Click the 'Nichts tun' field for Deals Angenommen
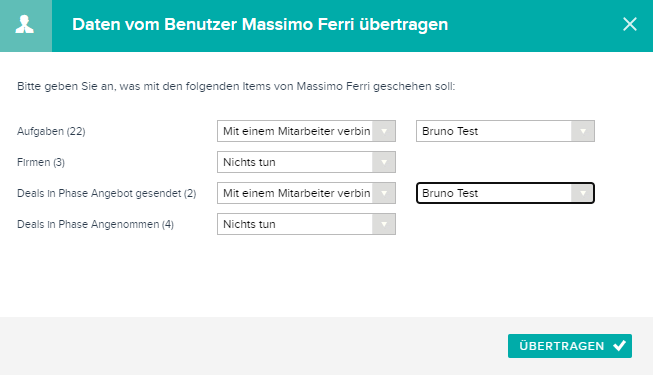 pos(306,224)
